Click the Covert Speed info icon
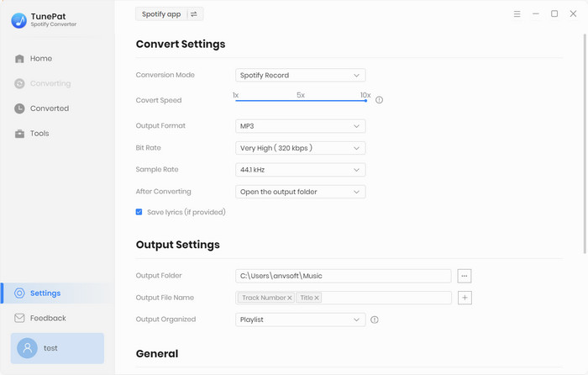This screenshot has width=588, height=375. 379,100
